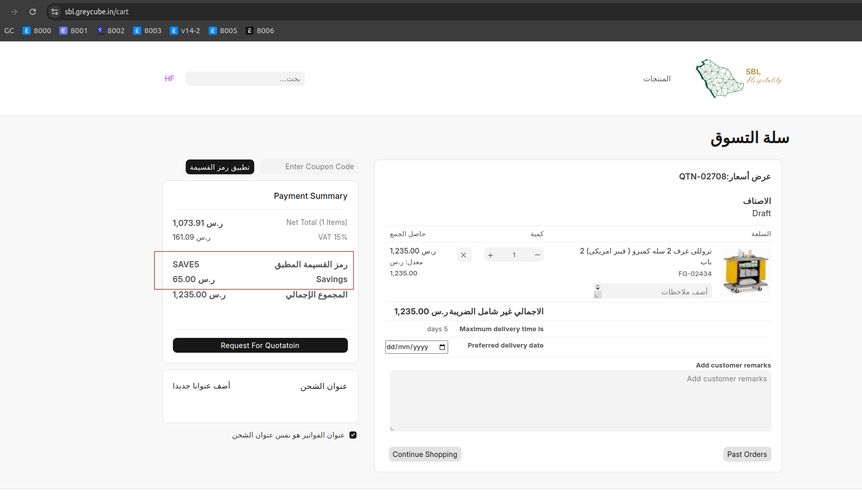The image size is (862, 504).
Task: Decrease item quantity with minus icon
Action: (x=537, y=255)
